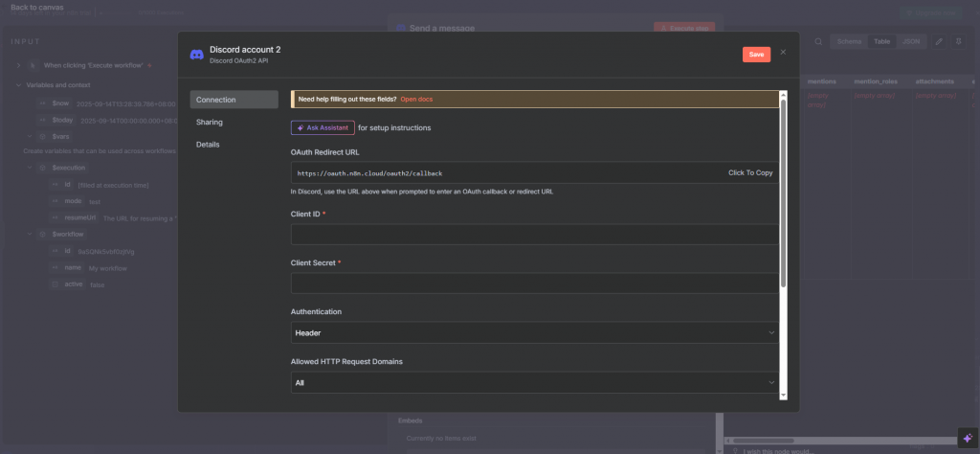The width and height of the screenshot is (980, 454).
Task: Click the mention_roles column header
Action: [x=876, y=81]
